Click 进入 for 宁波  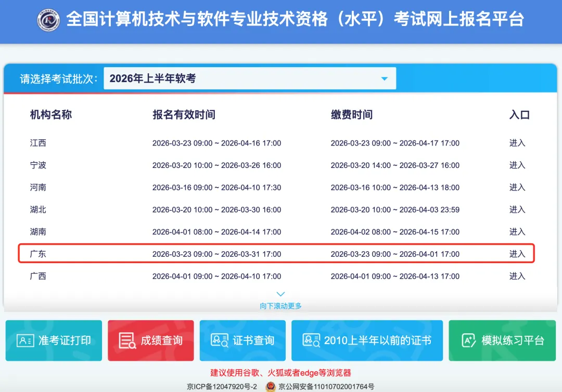click(517, 165)
